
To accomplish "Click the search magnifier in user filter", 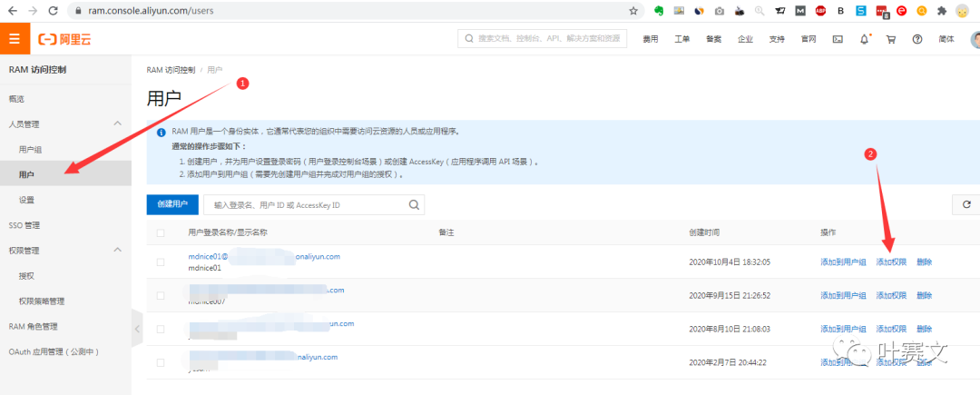I will pyautogui.click(x=414, y=204).
